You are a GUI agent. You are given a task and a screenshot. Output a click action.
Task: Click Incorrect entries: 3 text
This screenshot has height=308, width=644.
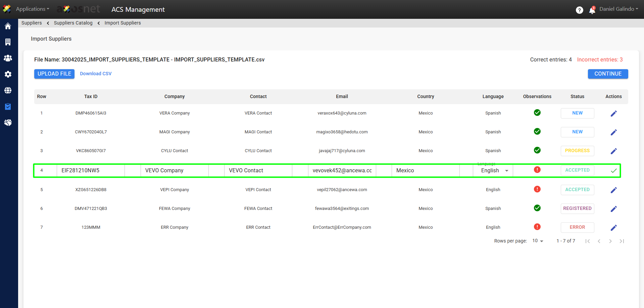[600, 59]
